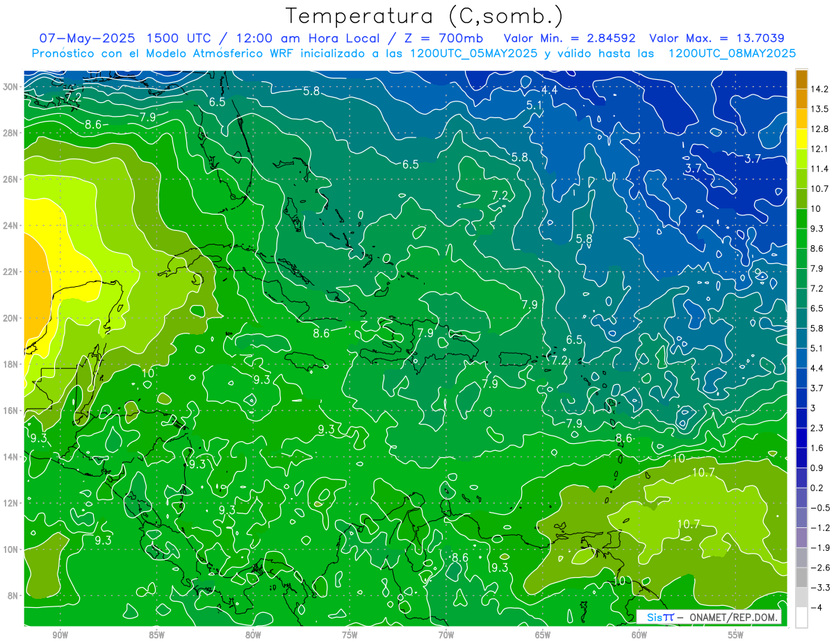This screenshot has width=834, height=644.
Task: Click the 8N latitude axis label
Action: click(x=14, y=595)
